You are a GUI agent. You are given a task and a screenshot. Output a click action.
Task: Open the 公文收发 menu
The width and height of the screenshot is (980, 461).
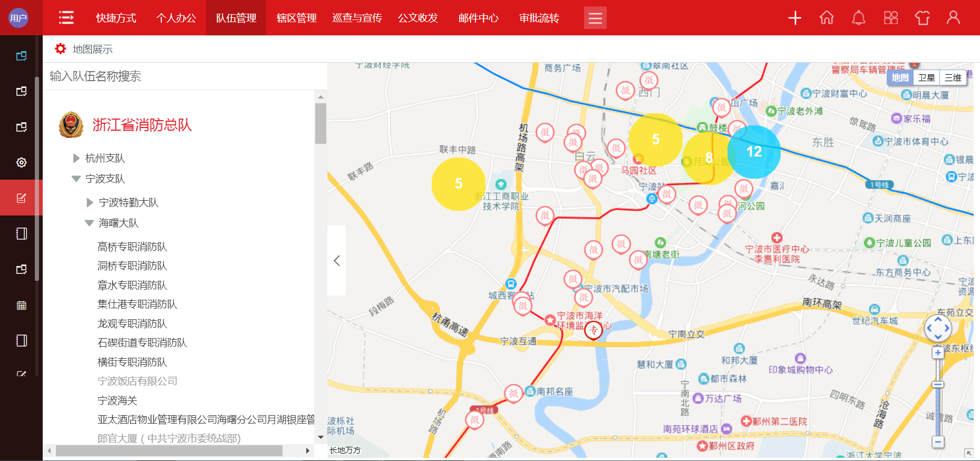click(x=418, y=18)
